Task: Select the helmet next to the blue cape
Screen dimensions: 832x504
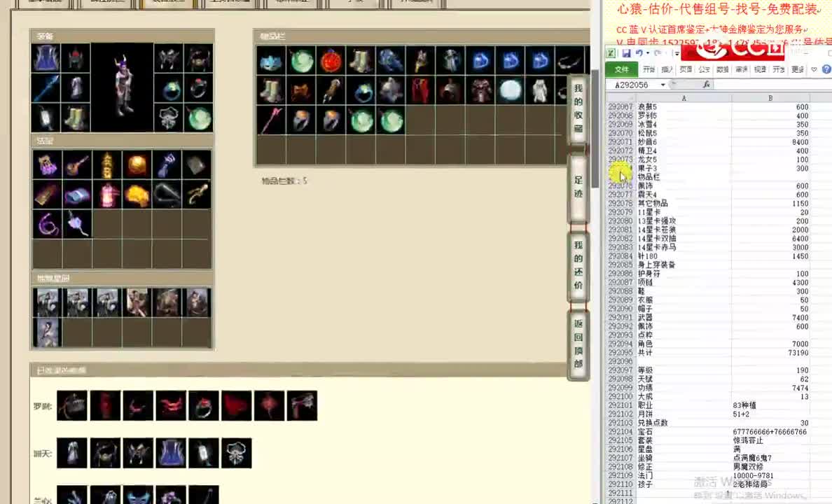Action: pos(76,58)
